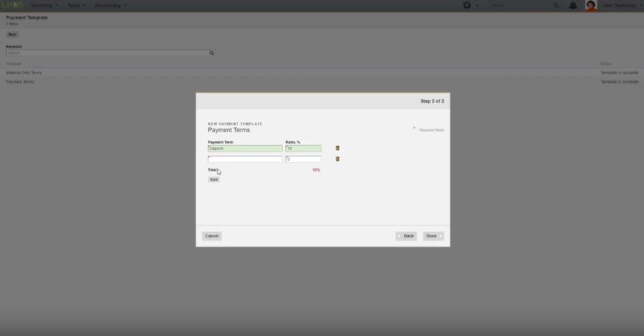Select the Deposit payment term field
The height and width of the screenshot is (336, 644).
(245, 149)
